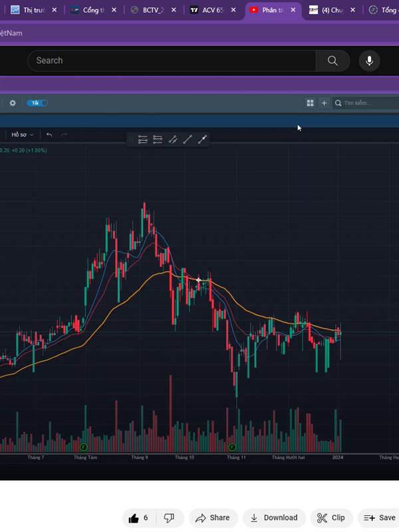Select the diagonal trend line tool

(188, 140)
